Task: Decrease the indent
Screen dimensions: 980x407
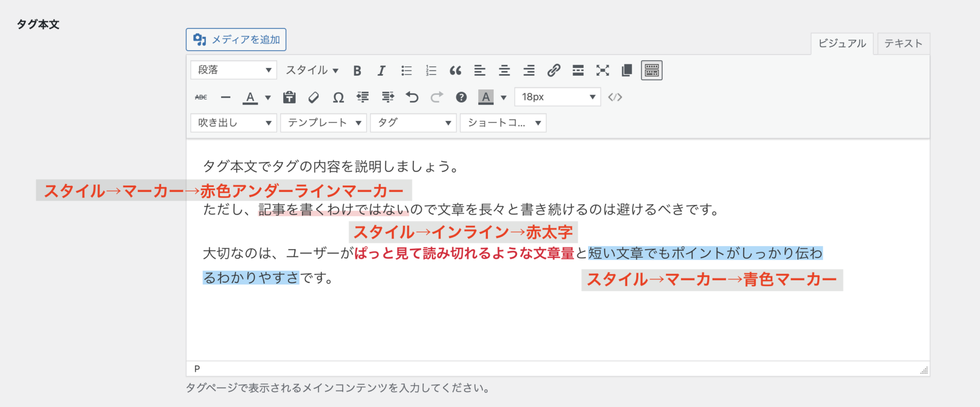Action: point(363,97)
